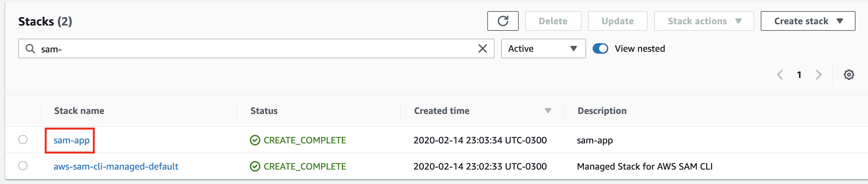Go to next page arrow
This screenshot has width=868, height=184.
(819, 75)
